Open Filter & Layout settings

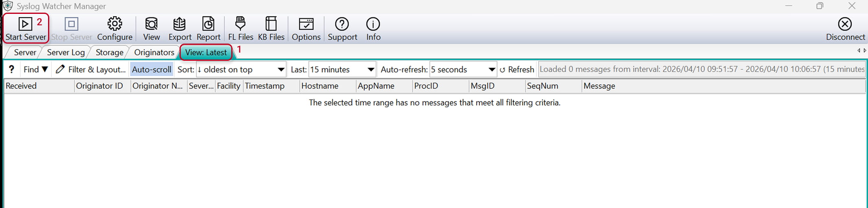click(90, 69)
